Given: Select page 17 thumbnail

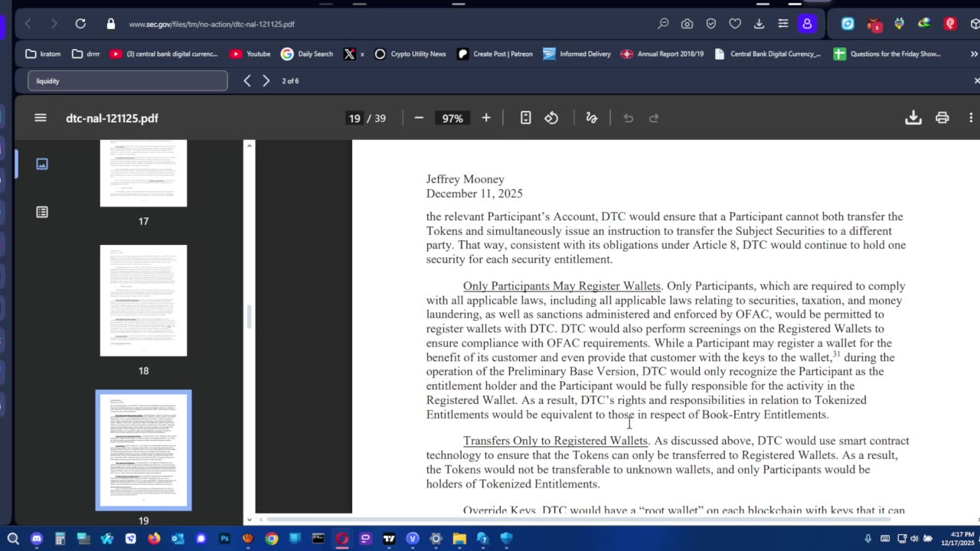Looking at the screenshot, I should 143,173.
